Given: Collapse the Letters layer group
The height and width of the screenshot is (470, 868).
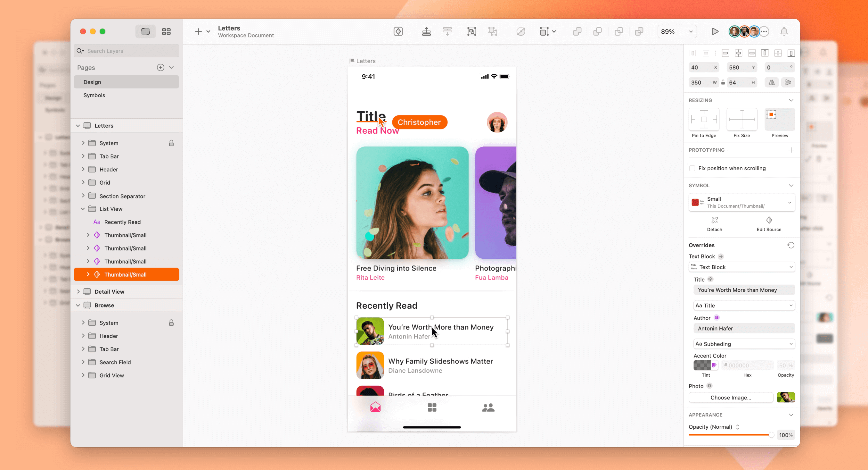Looking at the screenshot, I should pos(78,126).
